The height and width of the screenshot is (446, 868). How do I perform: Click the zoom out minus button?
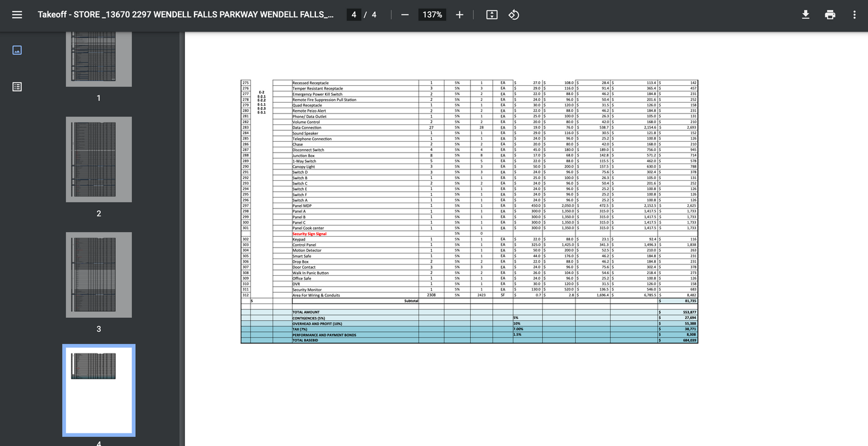click(405, 14)
